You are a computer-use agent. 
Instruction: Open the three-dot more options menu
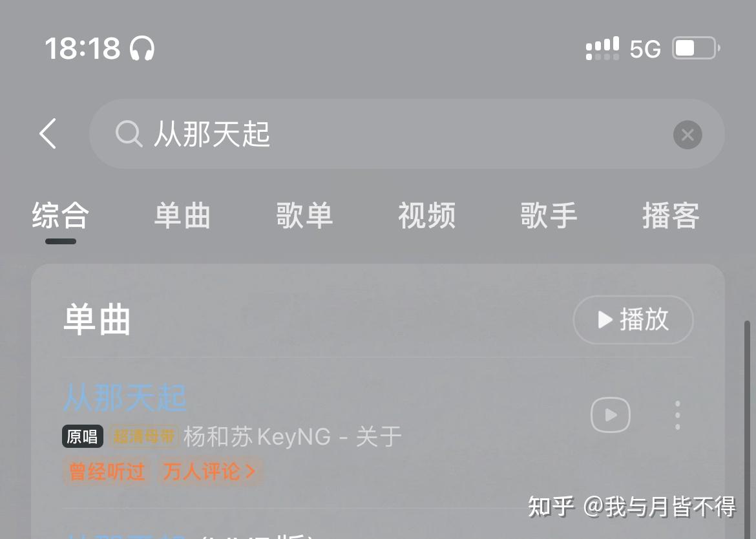pos(677,415)
